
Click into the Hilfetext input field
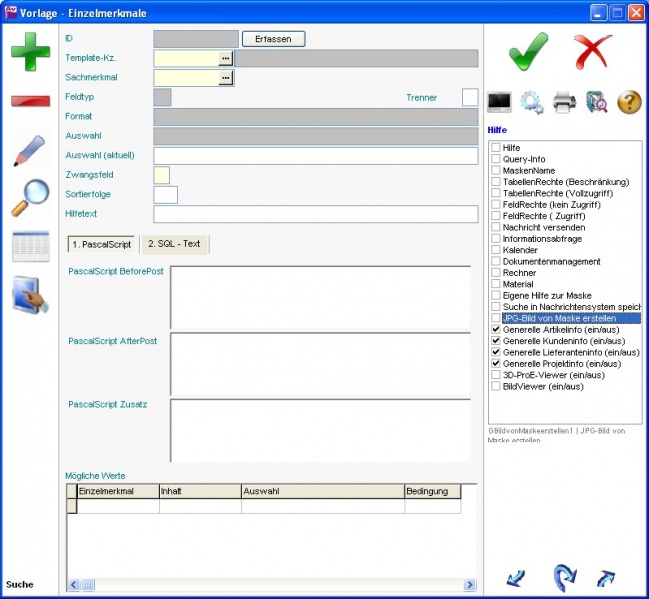pyautogui.click(x=315, y=214)
